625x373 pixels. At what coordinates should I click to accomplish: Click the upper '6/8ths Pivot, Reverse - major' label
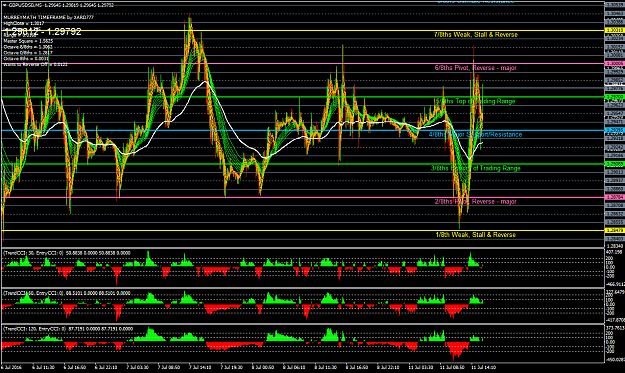coord(476,68)
